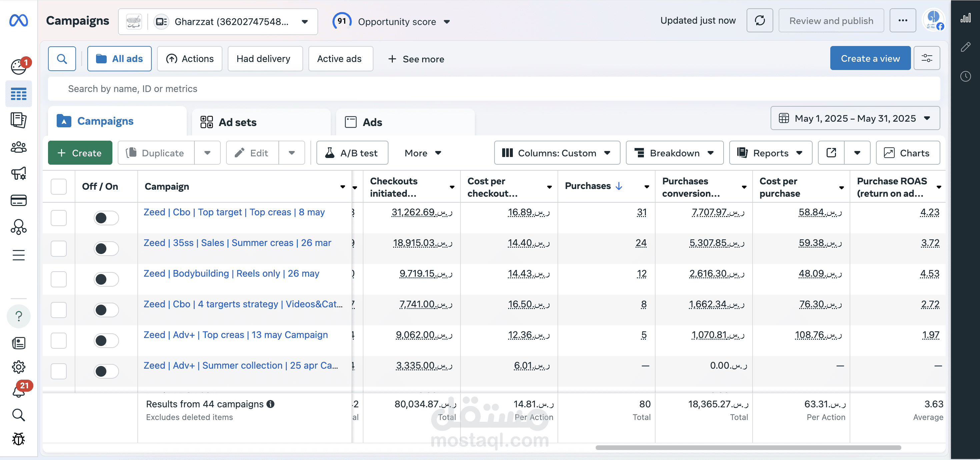Open the Zeed Bodybuilding Reels only campaign link

click(231, 273)
